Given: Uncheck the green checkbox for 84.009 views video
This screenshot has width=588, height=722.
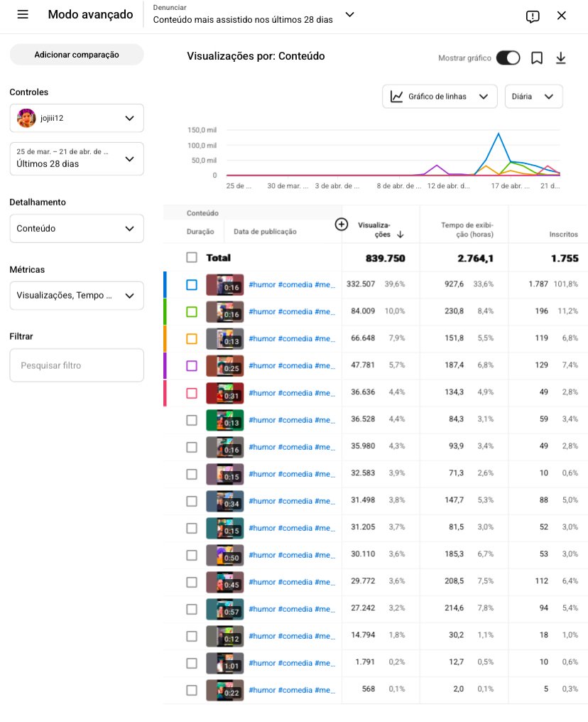Looking at the screenshot, I should pyautogui.click(x=192, y=312).
